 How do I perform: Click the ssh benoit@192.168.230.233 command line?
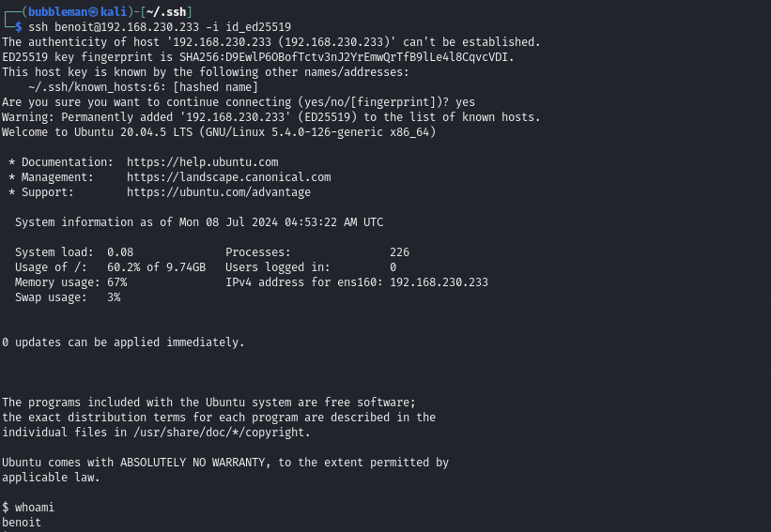(160, 26)
